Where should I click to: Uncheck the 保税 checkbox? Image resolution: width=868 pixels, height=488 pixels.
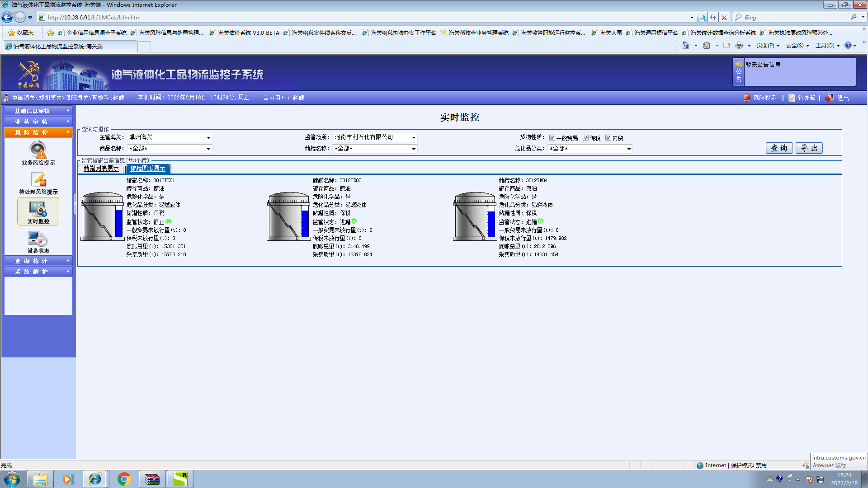(585, 138)
